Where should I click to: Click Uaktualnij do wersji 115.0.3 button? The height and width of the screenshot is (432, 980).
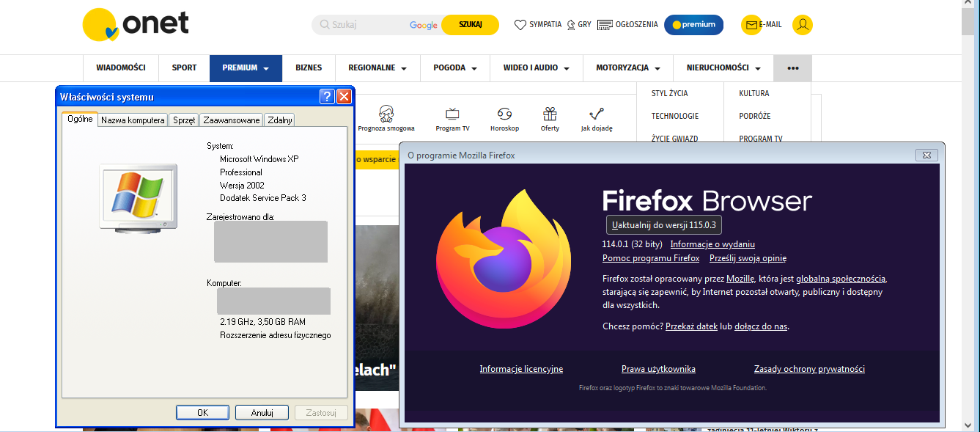pyautogui.click(x=665, y=225)
